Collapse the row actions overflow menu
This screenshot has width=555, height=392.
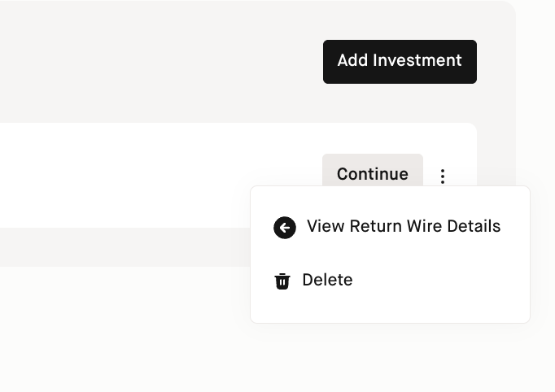point(443,176)
